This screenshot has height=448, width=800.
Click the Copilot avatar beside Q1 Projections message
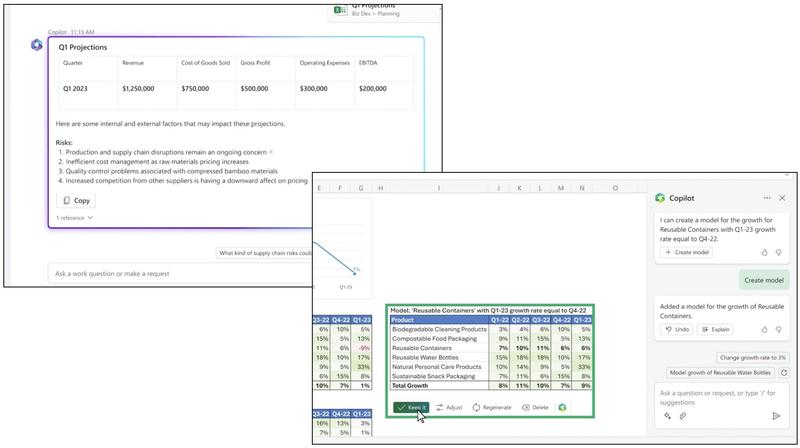[x=37, y=45]
